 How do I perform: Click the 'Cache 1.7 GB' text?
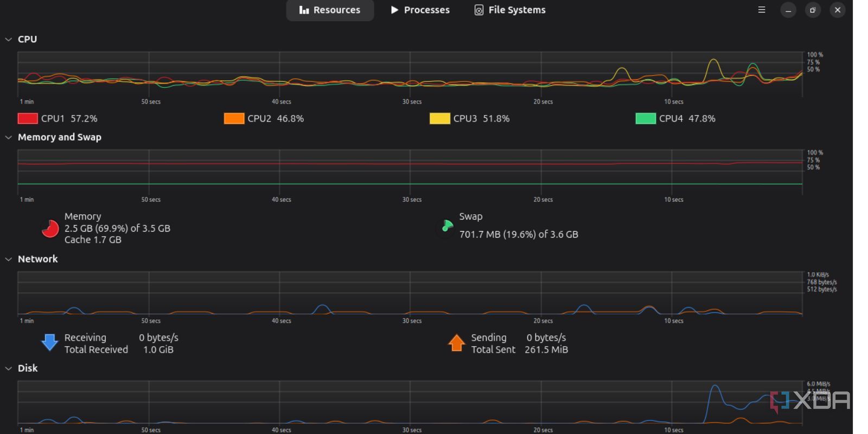(x=93, y=240)
